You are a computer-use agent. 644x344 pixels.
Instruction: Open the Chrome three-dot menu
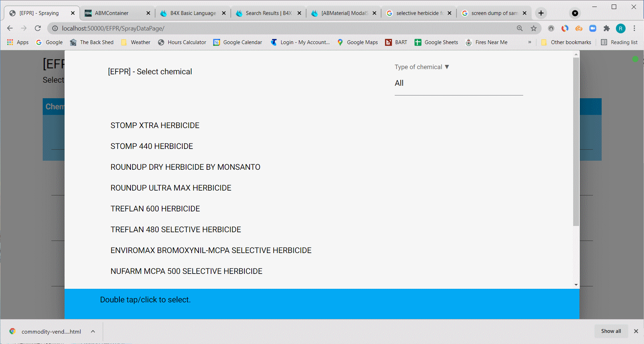point(634,28)
